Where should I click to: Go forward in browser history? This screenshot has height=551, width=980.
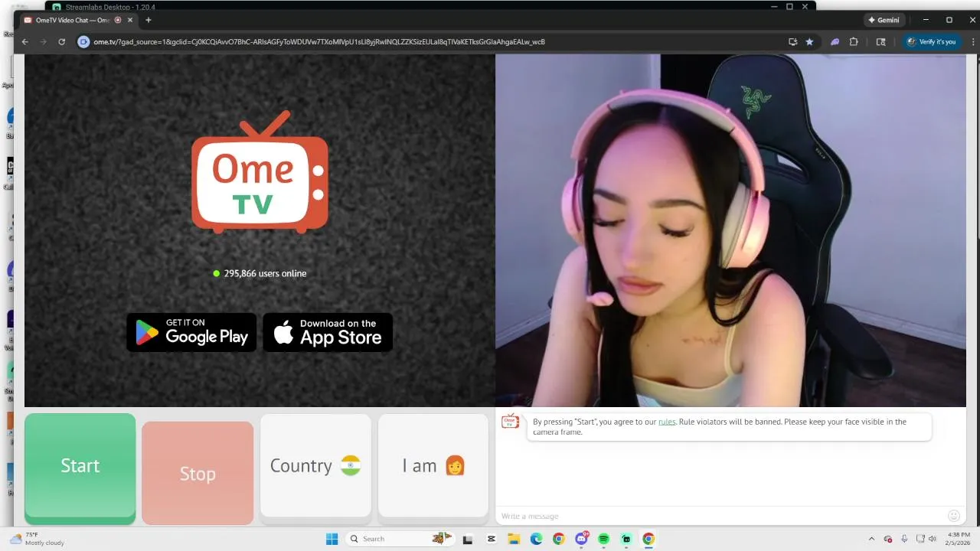(44, 41)
